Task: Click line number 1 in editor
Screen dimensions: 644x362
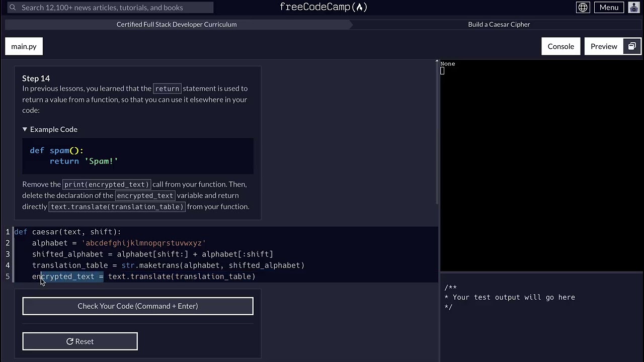Action: (8, 232)
